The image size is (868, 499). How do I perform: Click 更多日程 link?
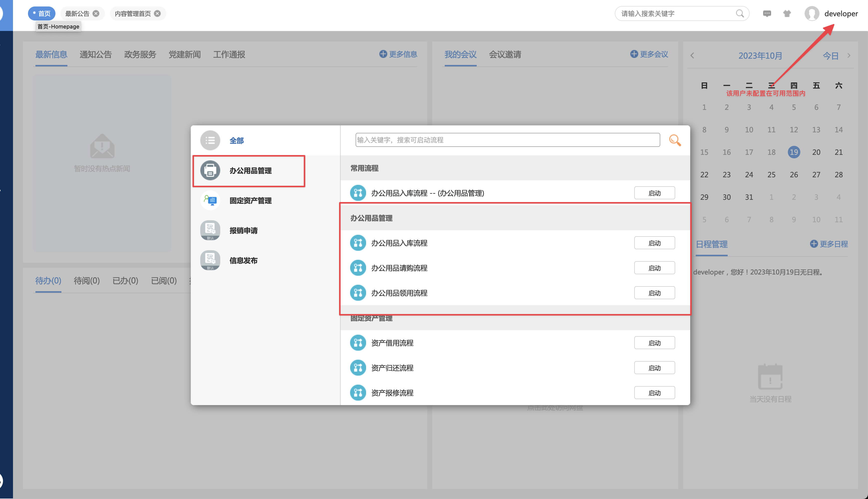[x=829, y=244]
